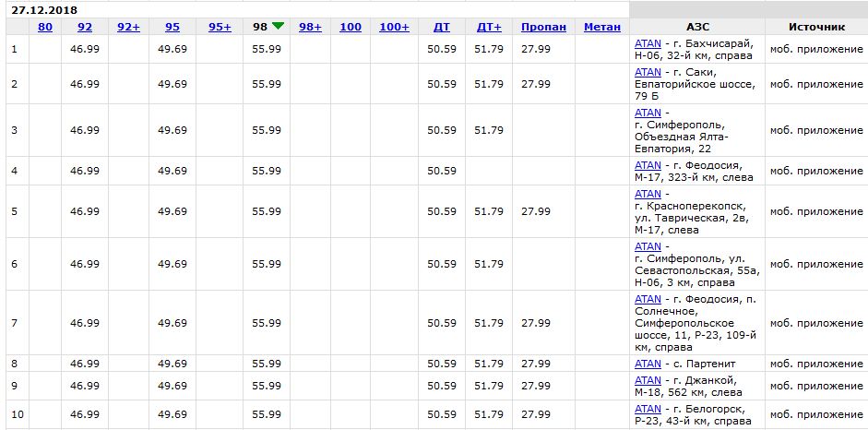Sort by the Метан column header
Viewport: 868px width, 430px height.
[x=602, y=27]
